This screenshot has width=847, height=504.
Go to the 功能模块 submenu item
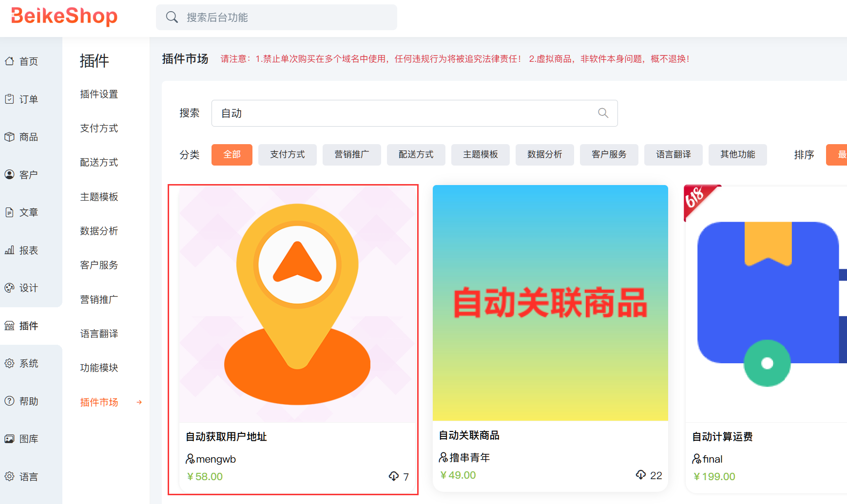(x=99, y=368)
